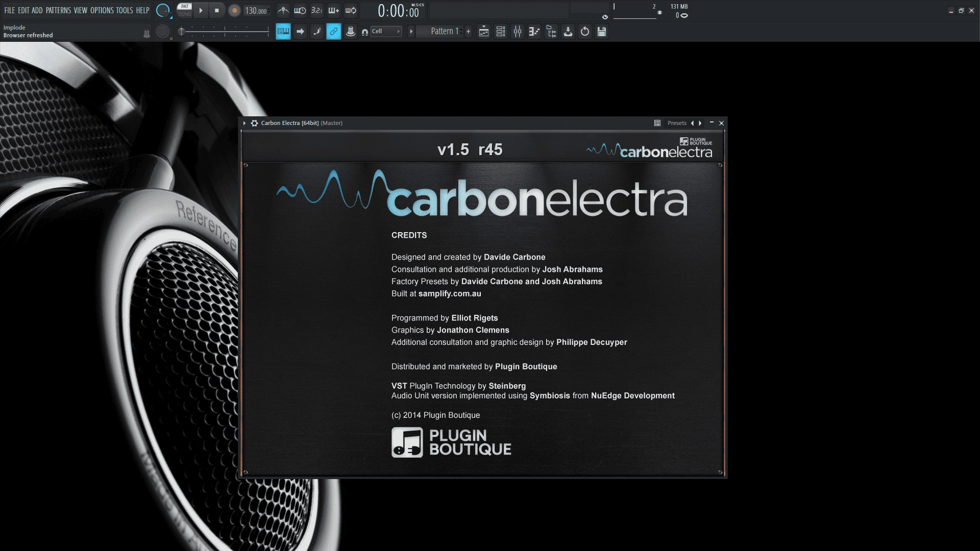
Task: Open the Browser tree icon
Action: point(551,32)
